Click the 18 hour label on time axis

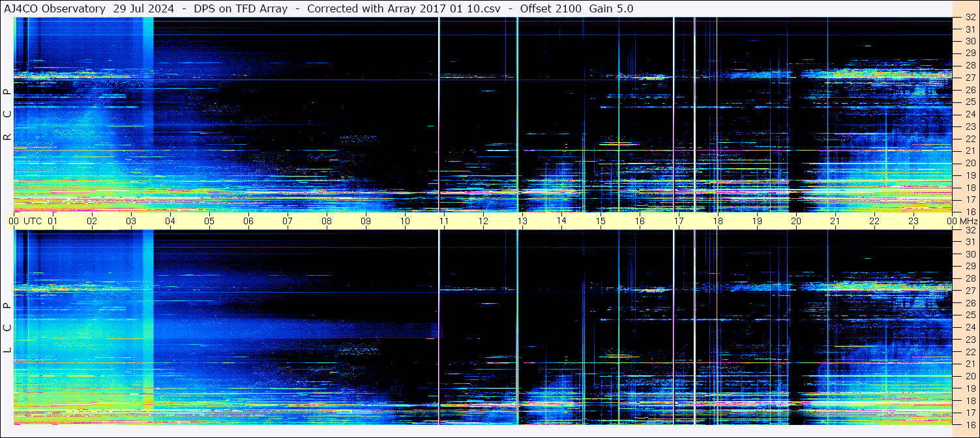(718, 221)
